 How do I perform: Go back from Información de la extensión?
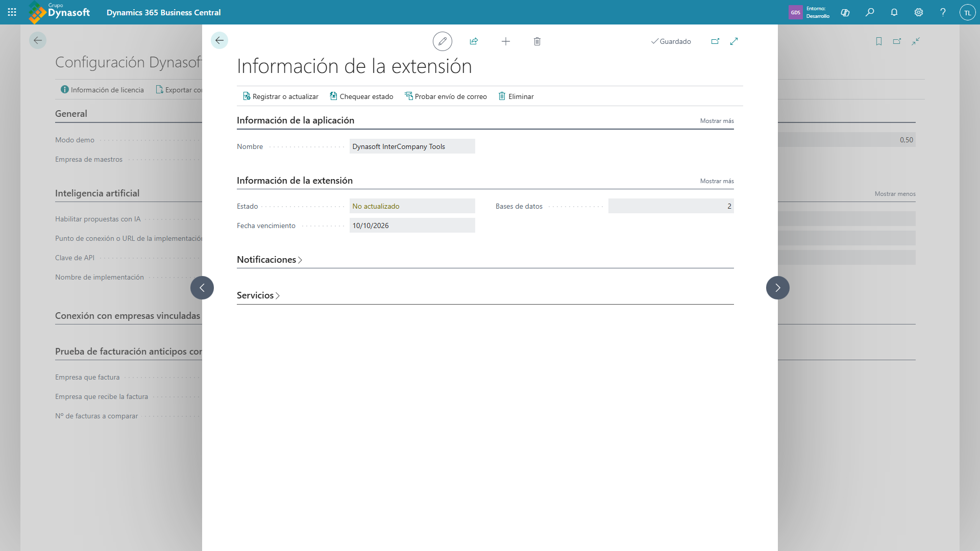coord(219,40)
